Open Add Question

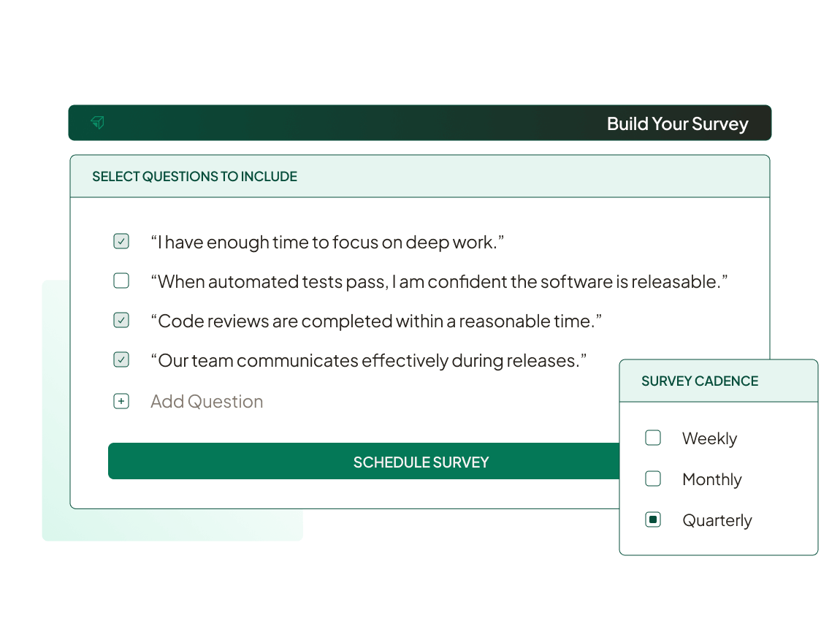click(207, 400)
